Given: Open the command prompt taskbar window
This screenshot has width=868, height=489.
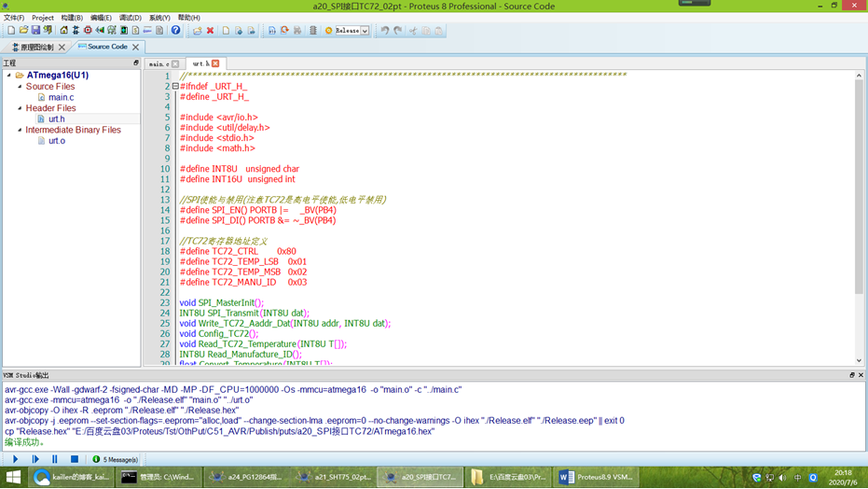Looking at the screenshot, I should (x=158, y=477).
